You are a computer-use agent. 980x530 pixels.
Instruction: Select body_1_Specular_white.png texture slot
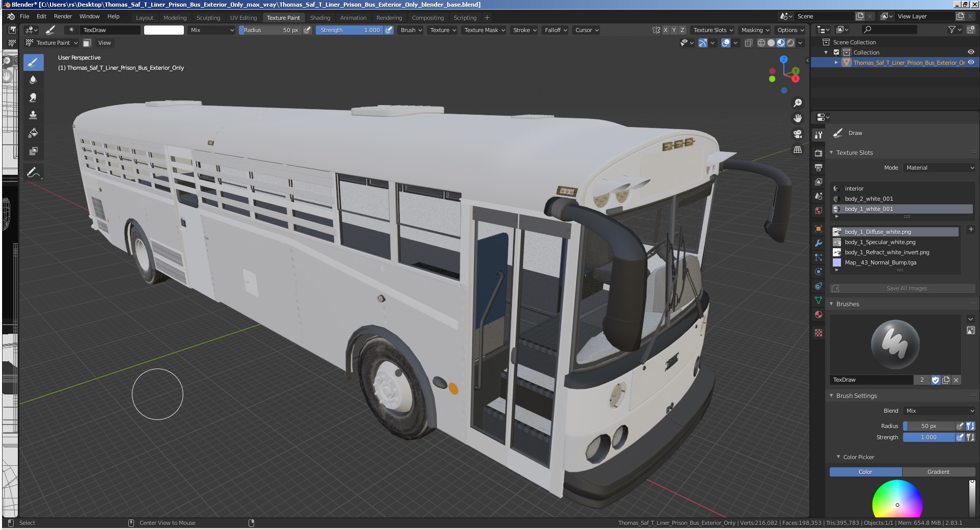[x=895, y=242]
